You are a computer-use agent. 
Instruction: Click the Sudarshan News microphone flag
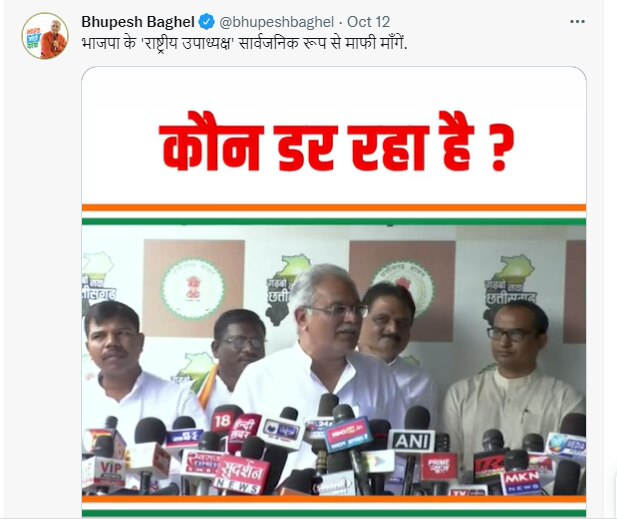pos(242,475)
